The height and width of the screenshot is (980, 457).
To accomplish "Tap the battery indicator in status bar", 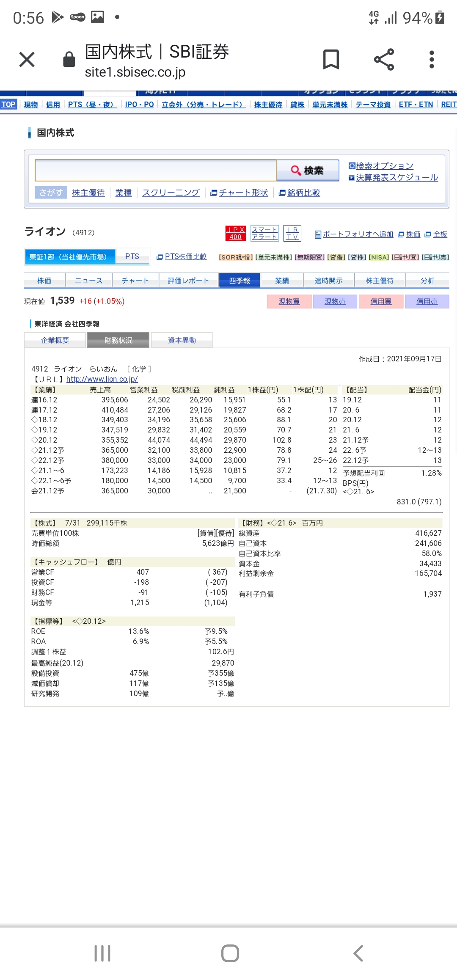I will pos(440,18).
